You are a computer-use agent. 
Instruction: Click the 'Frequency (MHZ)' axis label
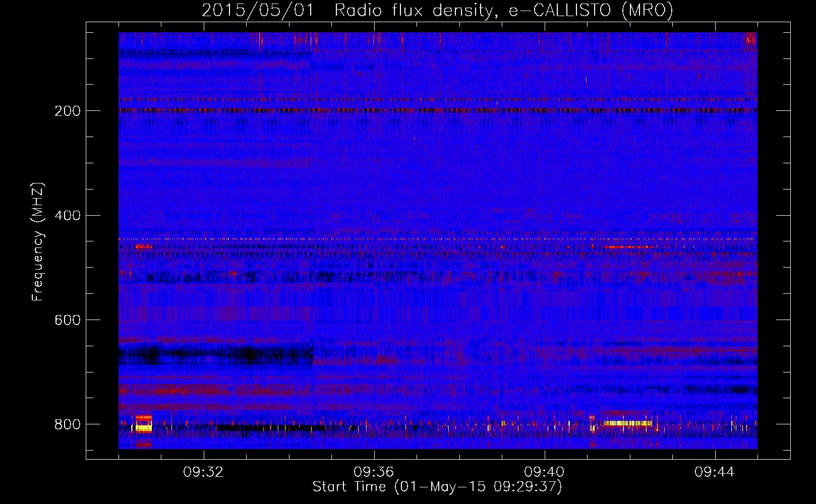pyautogui.click(x=38, y=242)
